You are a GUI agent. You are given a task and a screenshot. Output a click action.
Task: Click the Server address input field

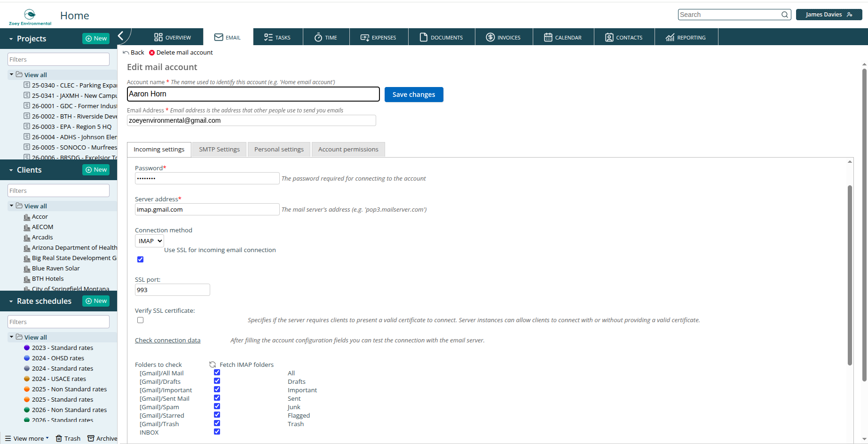tap(207, 209)
